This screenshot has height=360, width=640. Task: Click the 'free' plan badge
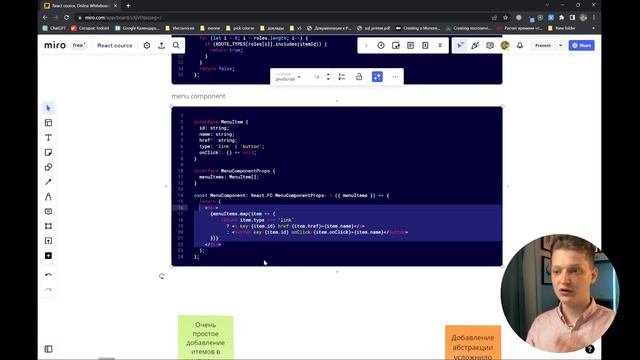coord(78,45)
